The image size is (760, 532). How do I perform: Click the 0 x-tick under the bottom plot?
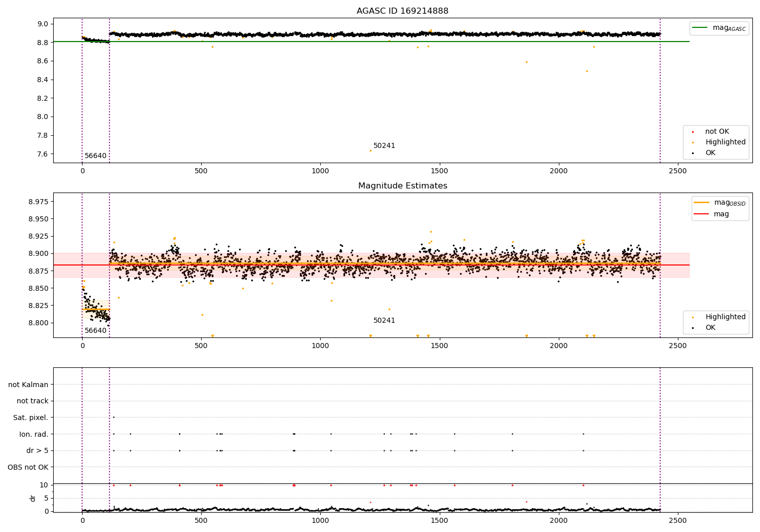[x=82, y=520]
